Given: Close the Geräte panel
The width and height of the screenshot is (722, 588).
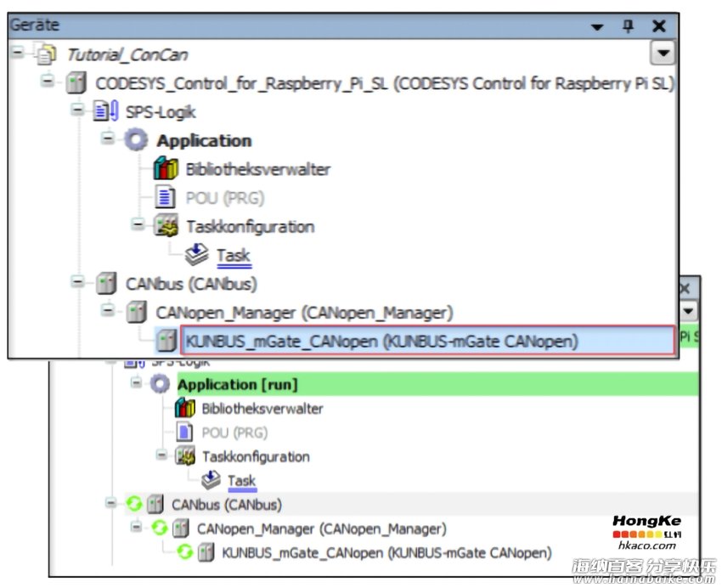Looking at the screenshot, I should [x=659, y=25].
